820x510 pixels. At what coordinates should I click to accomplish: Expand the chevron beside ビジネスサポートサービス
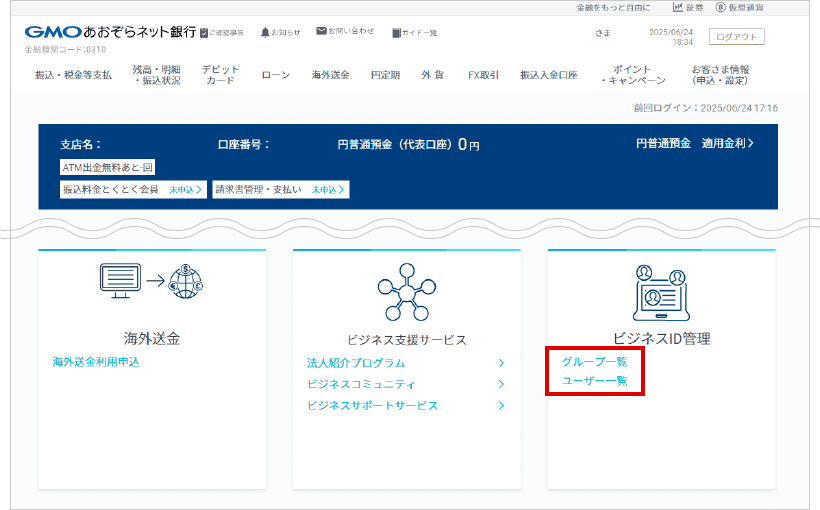(x=502, y=405)
